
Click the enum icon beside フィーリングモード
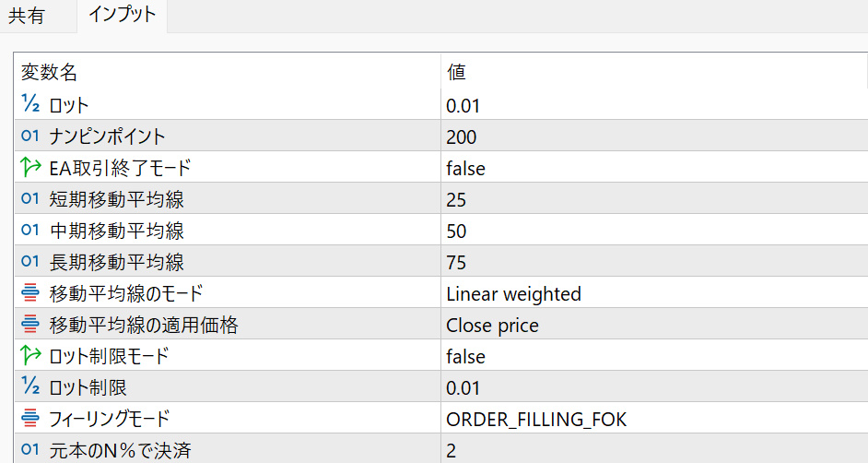29,419
